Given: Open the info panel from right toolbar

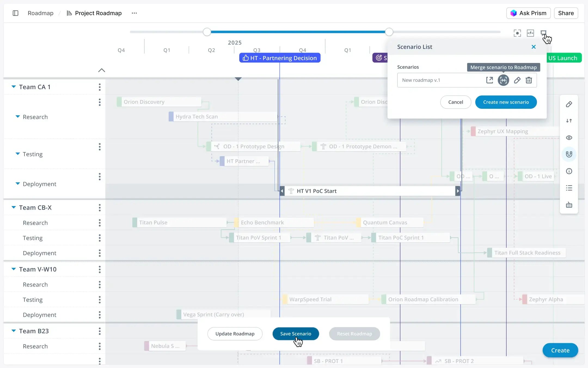Looking at the screenshot, I should point(569,171).
